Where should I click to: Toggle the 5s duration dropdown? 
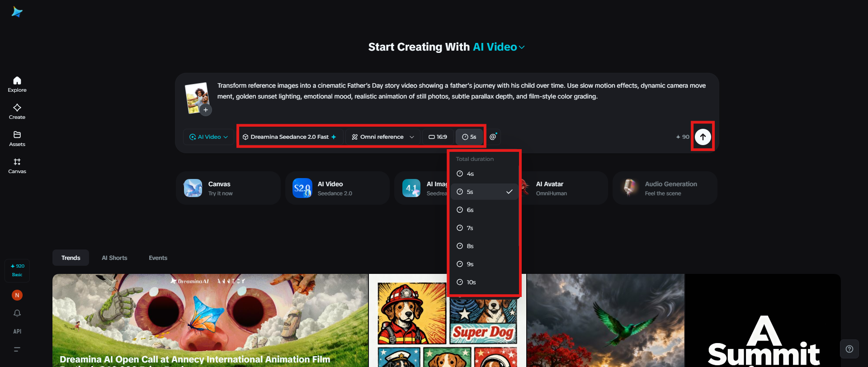click(469, 137)
